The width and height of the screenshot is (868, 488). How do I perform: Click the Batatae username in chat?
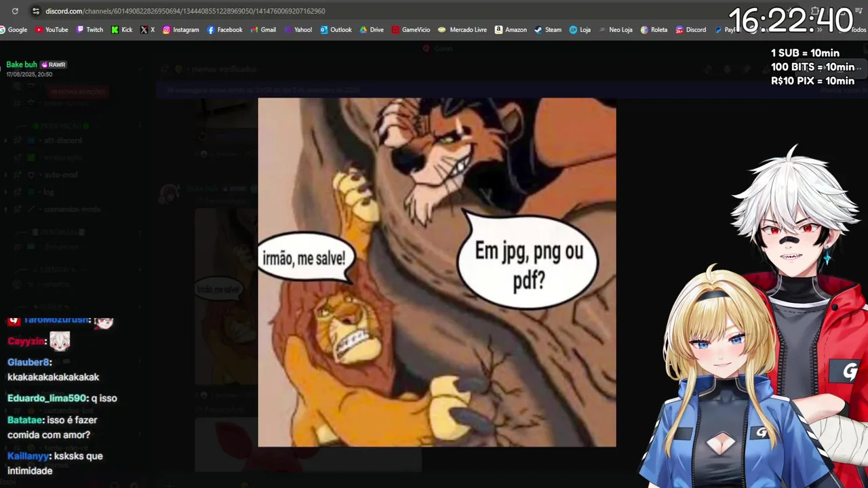pyautogui.click(x=25, y=420)
